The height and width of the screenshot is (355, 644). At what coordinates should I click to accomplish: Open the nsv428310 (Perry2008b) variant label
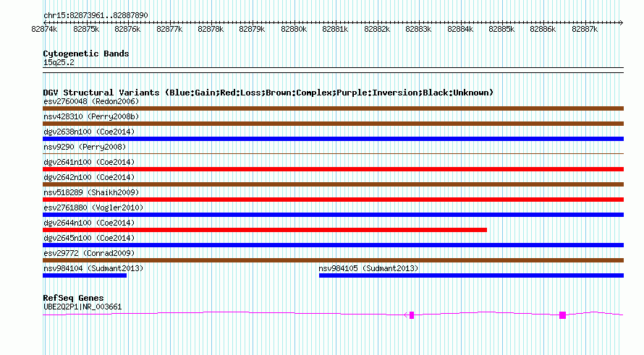coord(91,116)
